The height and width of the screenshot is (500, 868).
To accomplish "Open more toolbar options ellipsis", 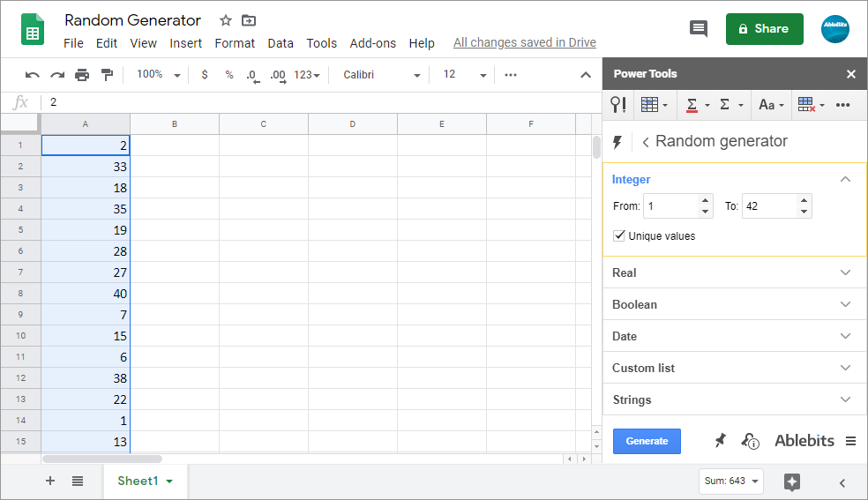I will pyautogui.click(x=511, y=75).
